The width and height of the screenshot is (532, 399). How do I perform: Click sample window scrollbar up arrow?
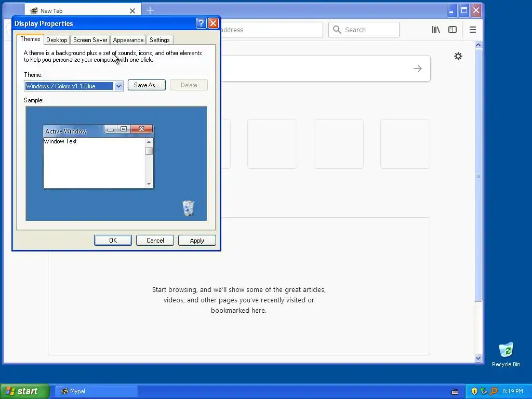coord(149,142)
